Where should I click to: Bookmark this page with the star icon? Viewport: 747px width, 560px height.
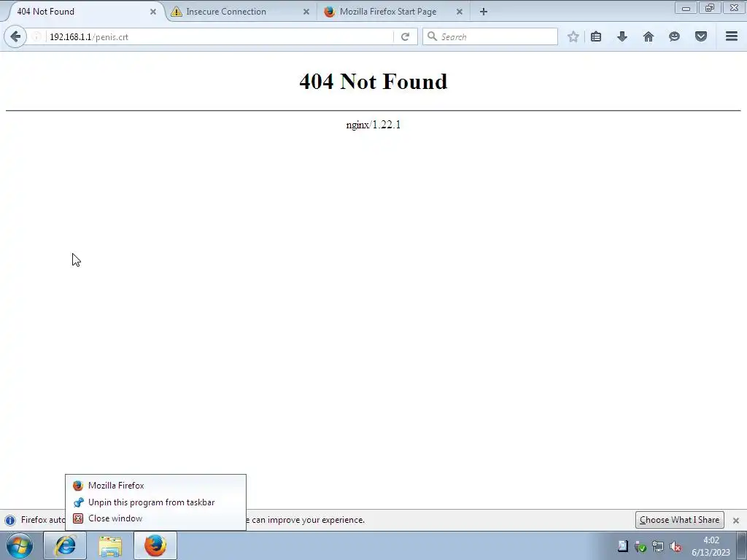click(573, 36)
